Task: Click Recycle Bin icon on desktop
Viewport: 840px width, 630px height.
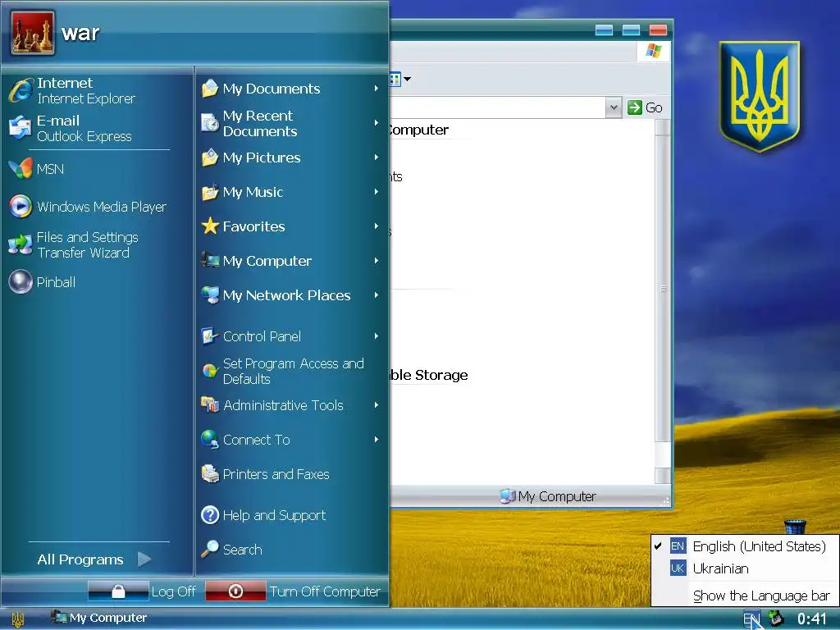Action: 795,526
